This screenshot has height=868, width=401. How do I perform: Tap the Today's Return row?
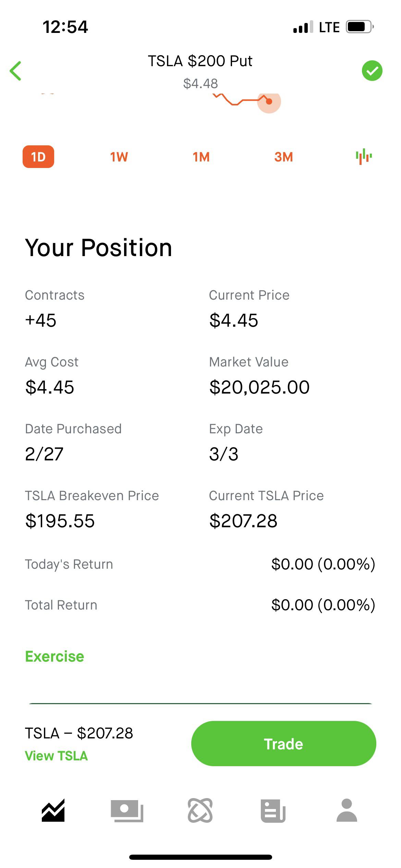tap(200, 564)
